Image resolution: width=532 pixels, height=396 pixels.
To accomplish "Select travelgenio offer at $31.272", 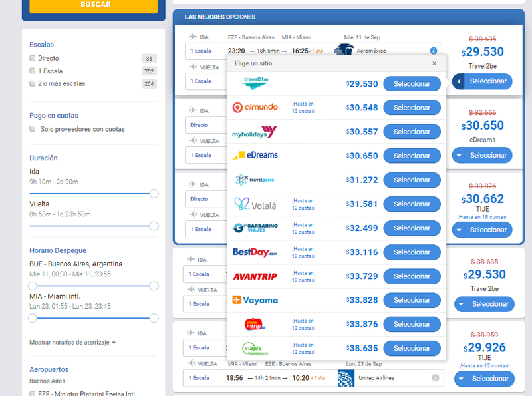I will (412, 180).
